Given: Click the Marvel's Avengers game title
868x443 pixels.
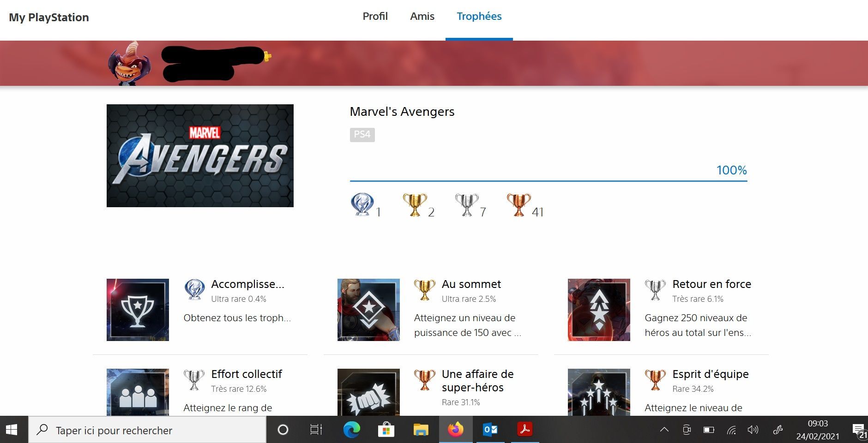Looking at the screenshot, I should tap(402, 112).
